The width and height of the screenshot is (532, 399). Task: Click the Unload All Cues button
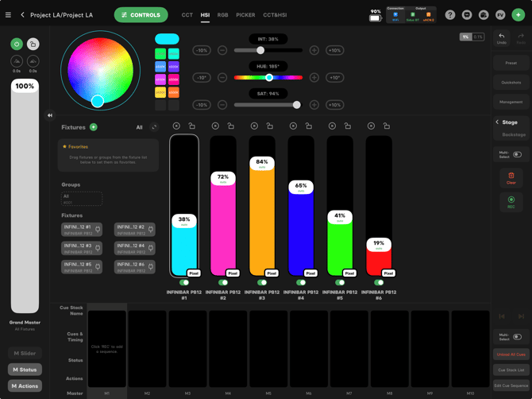(x=511, y=354)
